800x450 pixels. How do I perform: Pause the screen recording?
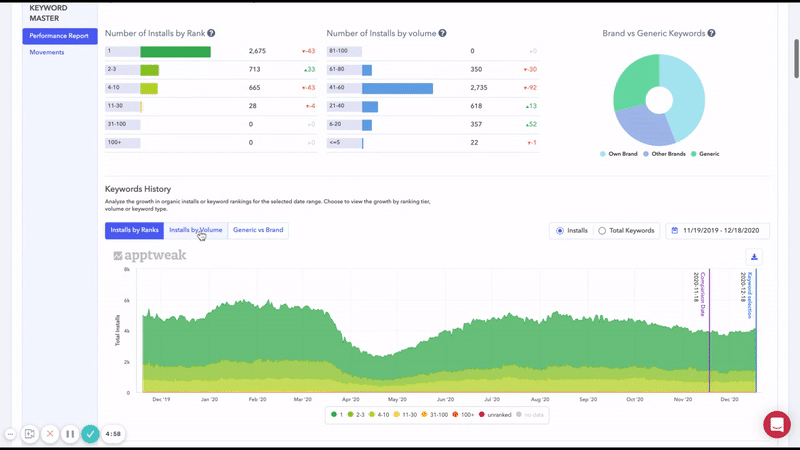coord(70,434)
